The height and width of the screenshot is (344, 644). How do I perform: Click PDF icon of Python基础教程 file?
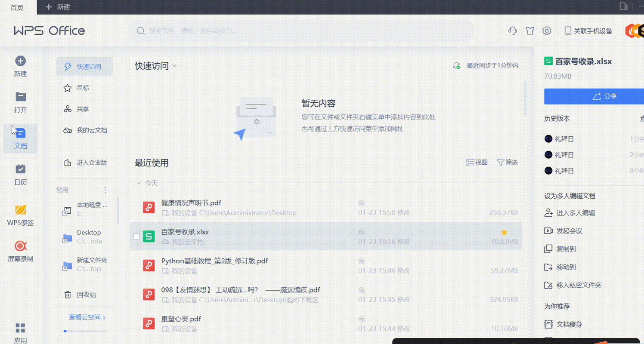click(x=149, y=265)
